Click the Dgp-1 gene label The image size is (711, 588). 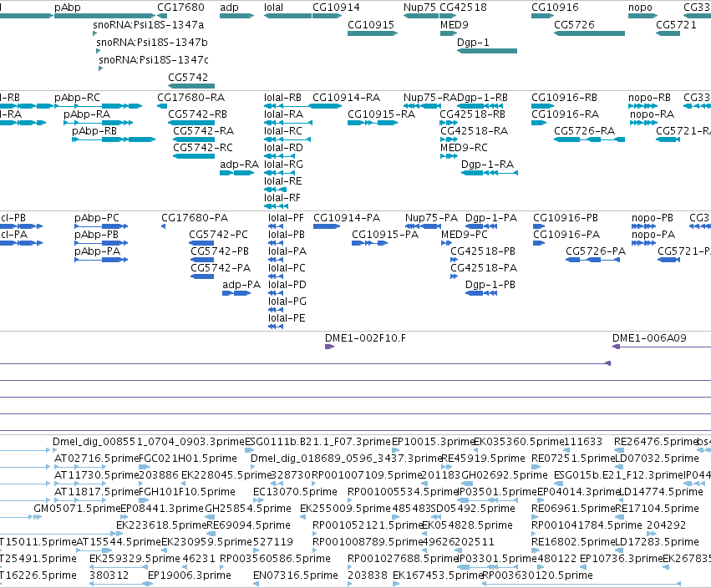point(473,43)
